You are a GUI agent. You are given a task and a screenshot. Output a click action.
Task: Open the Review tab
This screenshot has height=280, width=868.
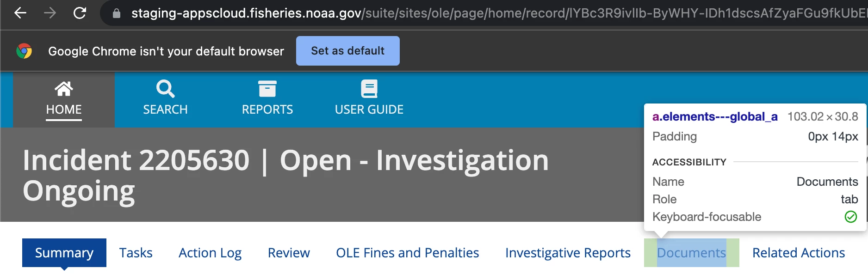coord(289,253)
